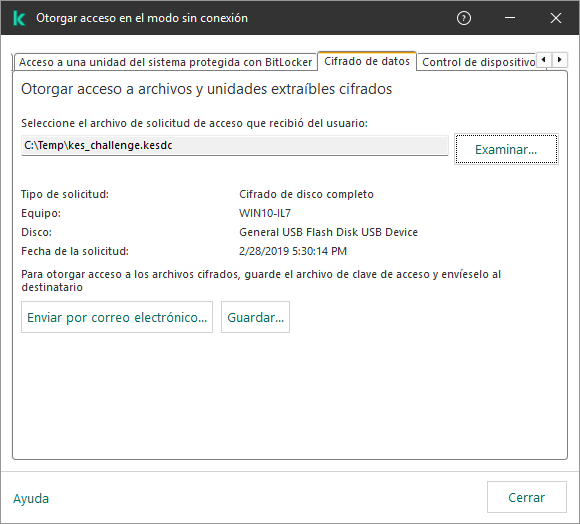580x524 pixels.
Task: Select the Cifrado de datos tab
Action: 367,61
